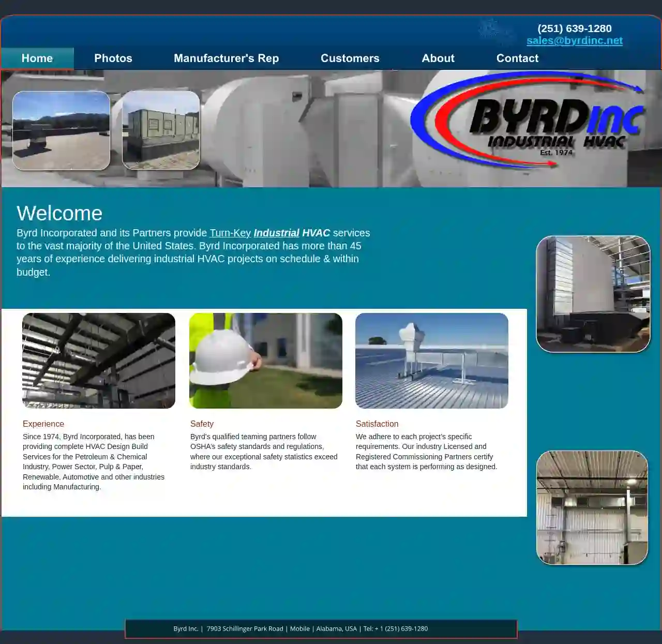This screenshot has width=662, height=644.
Task: Click the footer Tel: + 1 (251) 639-1280
Action: 396,628
